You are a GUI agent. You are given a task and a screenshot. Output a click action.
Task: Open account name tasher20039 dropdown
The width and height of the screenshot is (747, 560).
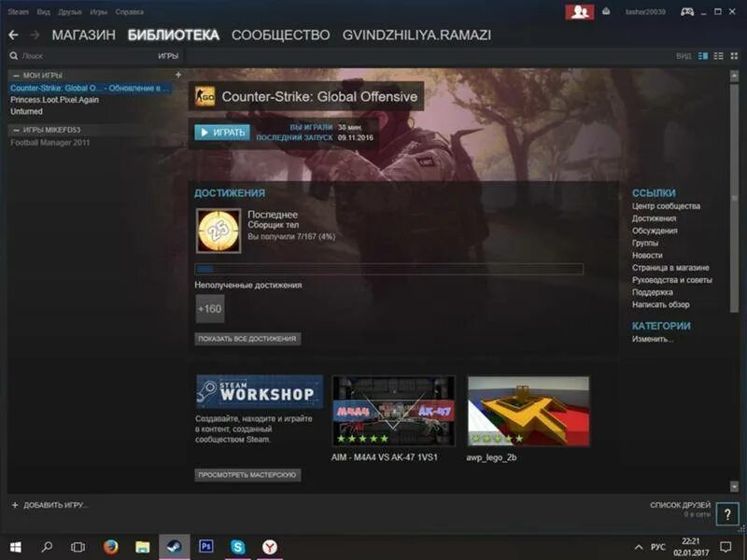pos(645,12)
